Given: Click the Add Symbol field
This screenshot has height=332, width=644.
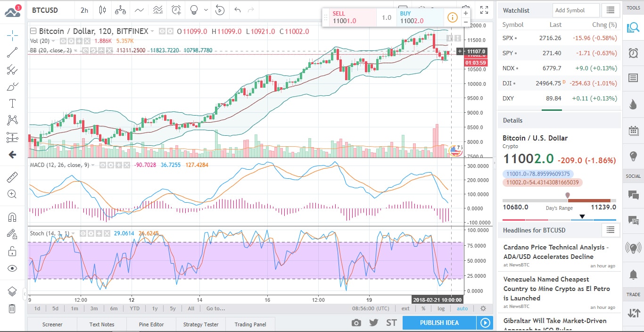Looking at the screenshot, I should coord(576,10).
